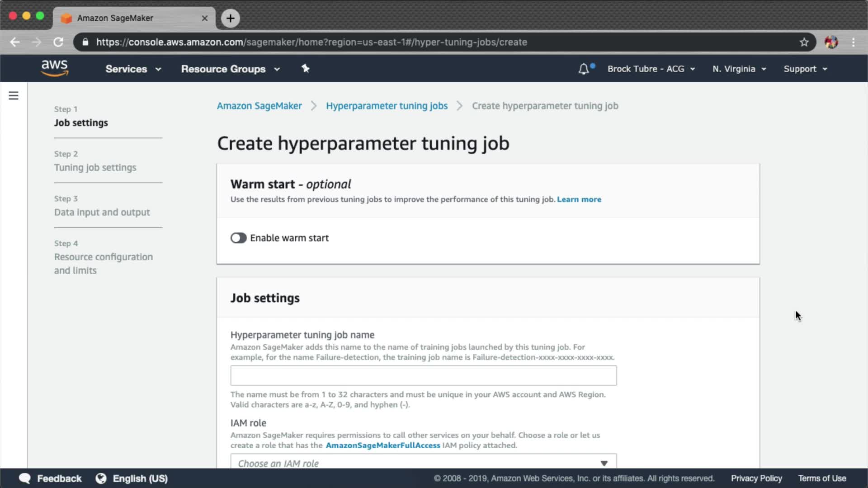Open the Chrome profile avatar
The width and height of the screenshot is (868, 488).
pyautogui.click(x=831, y=42)
